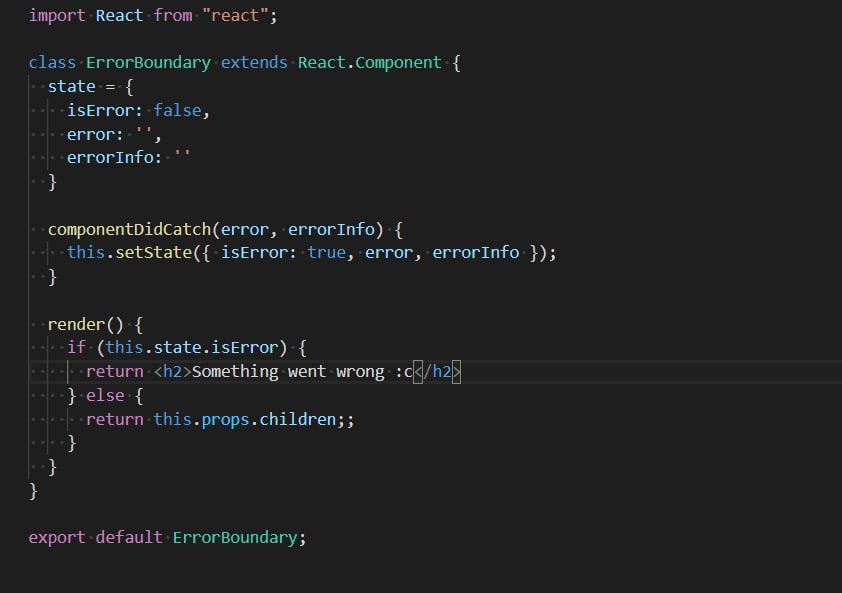
Task: Click the "else" keyword
Action: point(105,396)
